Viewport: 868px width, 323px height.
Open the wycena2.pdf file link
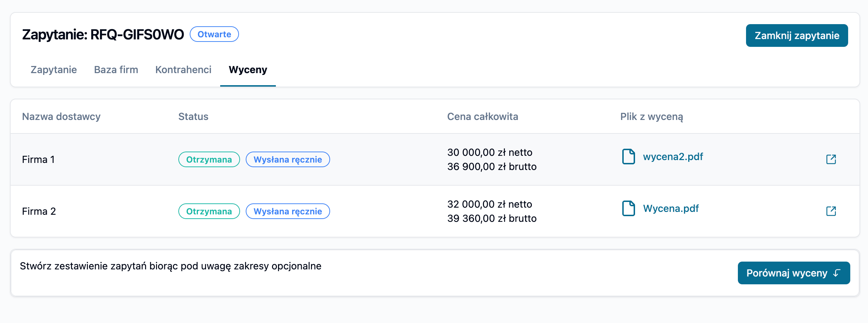coord(673,157)
